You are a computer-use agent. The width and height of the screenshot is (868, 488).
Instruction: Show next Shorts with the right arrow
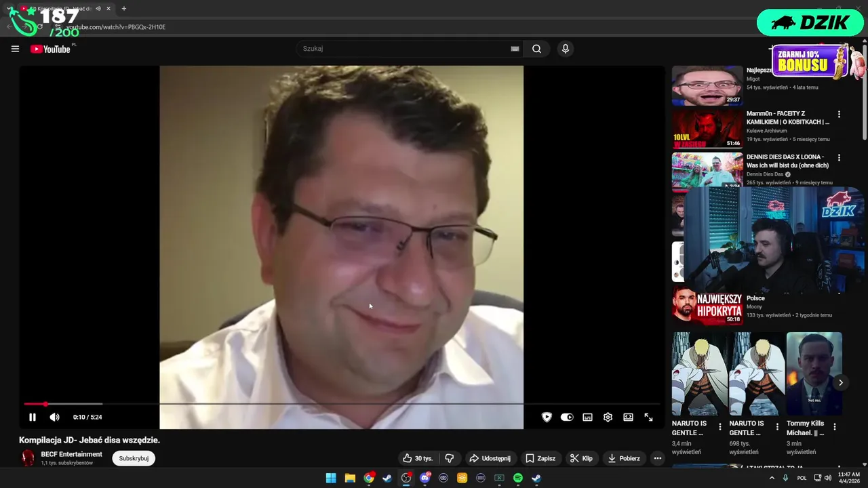tap(840, 383)
